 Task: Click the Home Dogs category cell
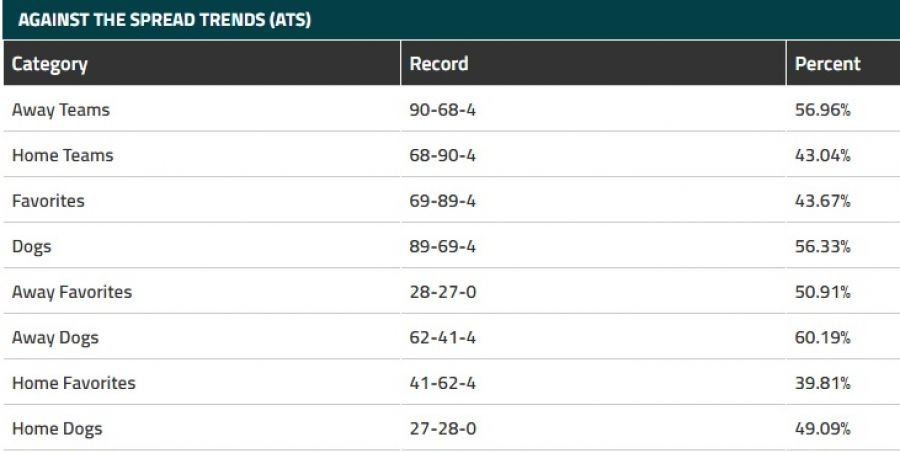click(57, 429)
